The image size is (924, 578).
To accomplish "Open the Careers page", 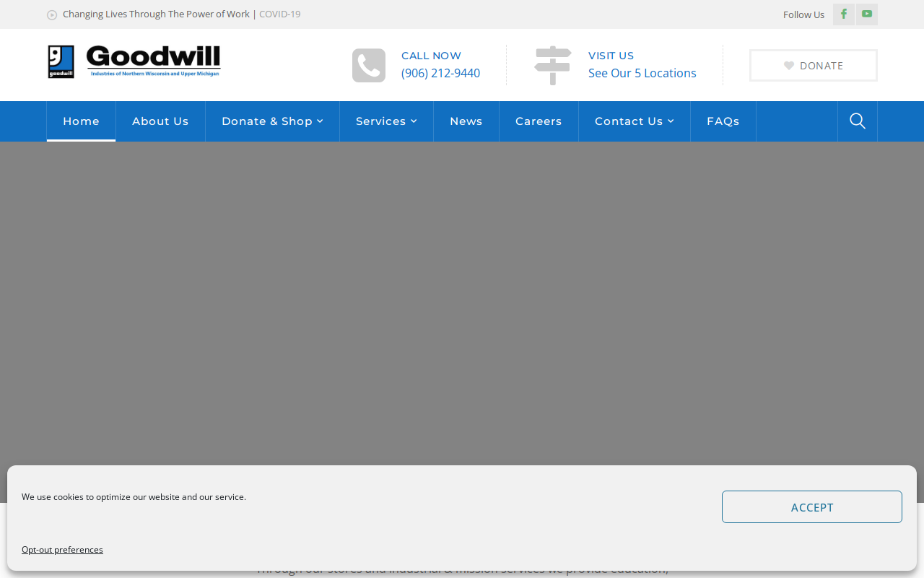I will (539, 121).
